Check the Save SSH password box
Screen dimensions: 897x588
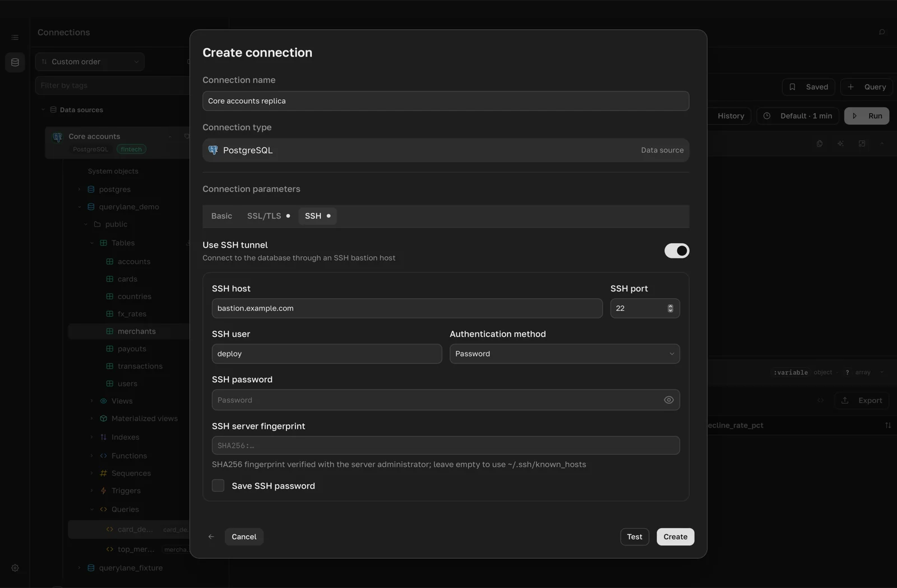[218, 485]
